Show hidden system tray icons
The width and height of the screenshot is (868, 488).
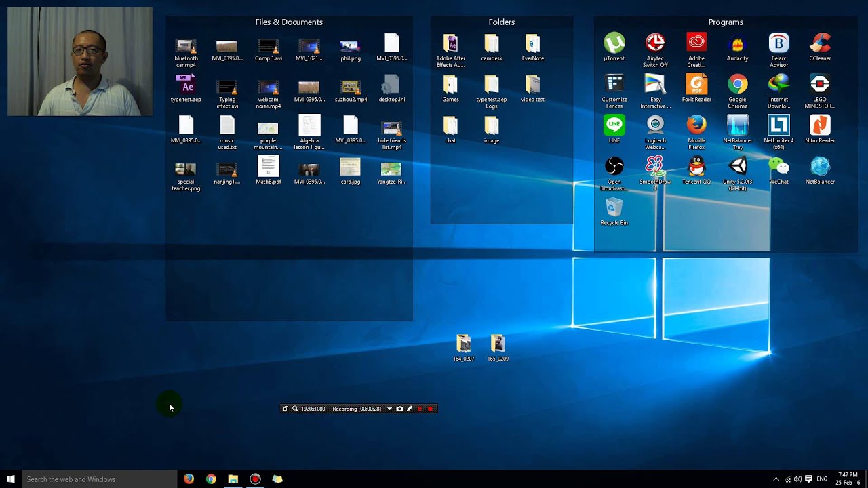(x=776, y=479)
